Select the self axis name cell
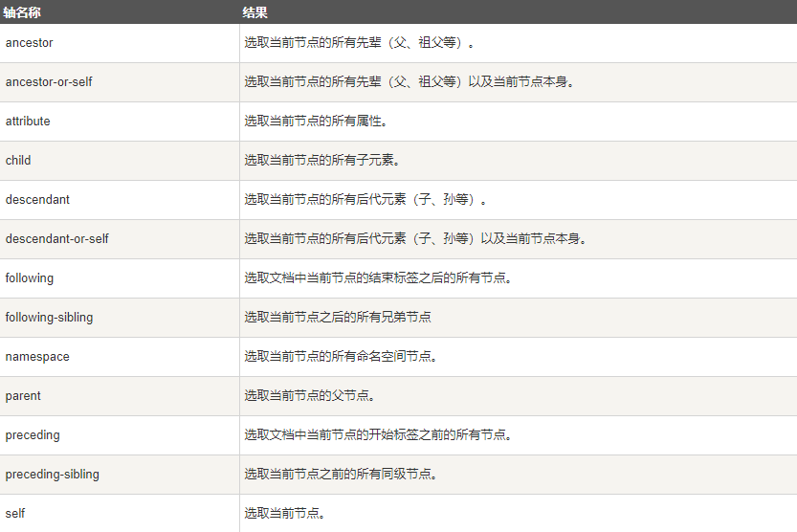The image size is (797, 532). click(x=15, y=514)
